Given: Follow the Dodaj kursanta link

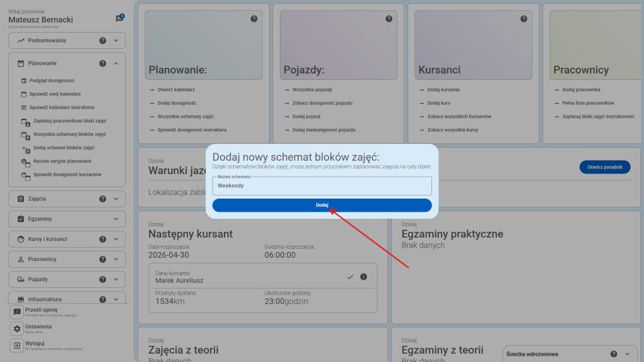Looking at the screenshot, I should 444,90.
